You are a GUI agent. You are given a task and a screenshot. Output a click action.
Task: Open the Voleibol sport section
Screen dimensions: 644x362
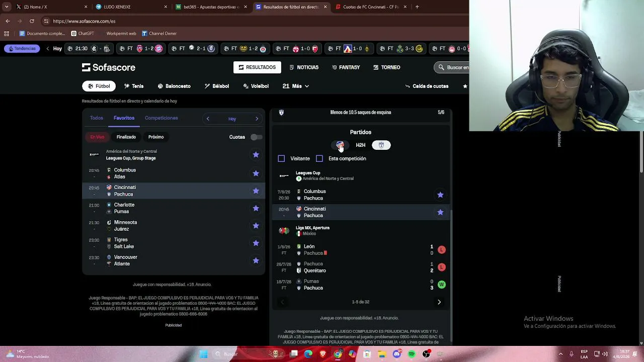point(256,86)
